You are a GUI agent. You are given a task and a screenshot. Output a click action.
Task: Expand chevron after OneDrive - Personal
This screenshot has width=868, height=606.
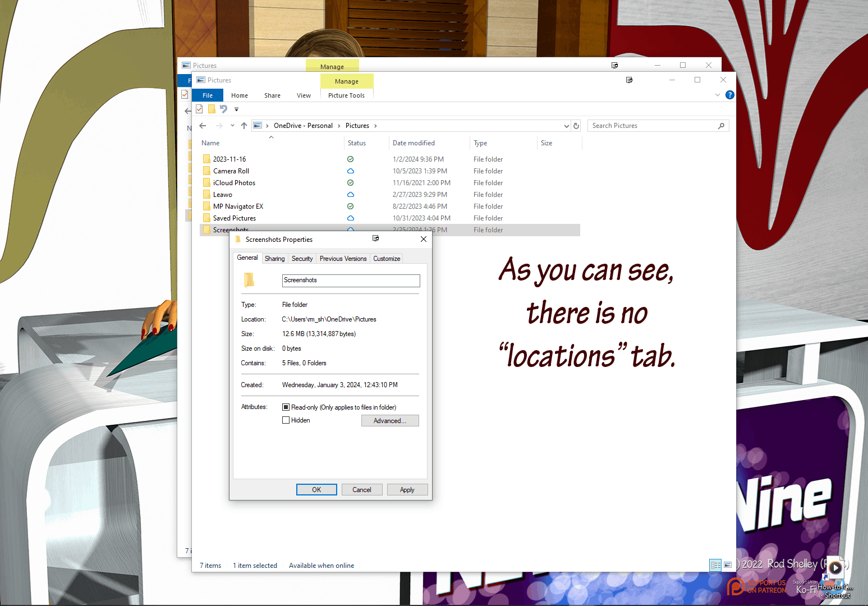(339, 126)
